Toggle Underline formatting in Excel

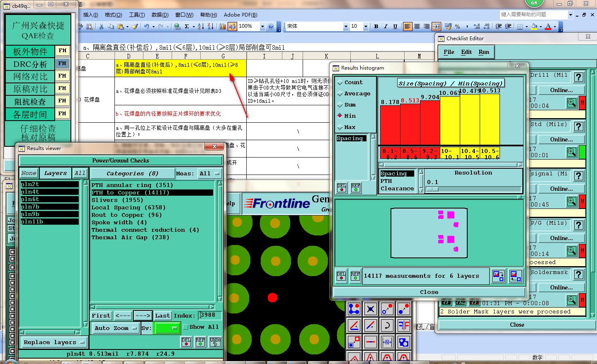[395, 26]
